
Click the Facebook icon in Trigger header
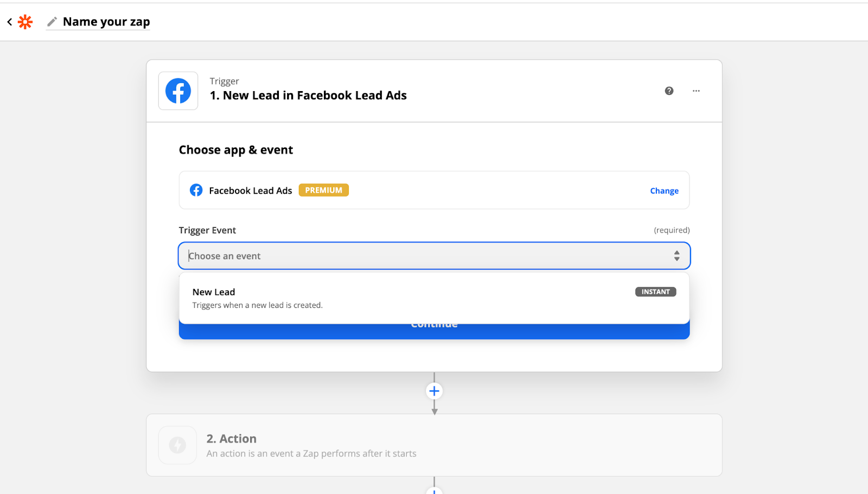click(178, 91)
